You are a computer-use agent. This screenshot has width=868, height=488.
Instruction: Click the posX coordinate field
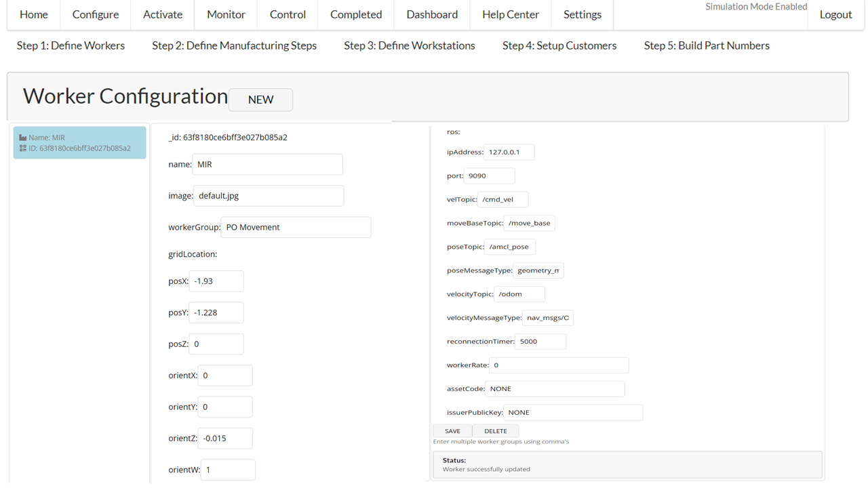(x=216, y=281)
